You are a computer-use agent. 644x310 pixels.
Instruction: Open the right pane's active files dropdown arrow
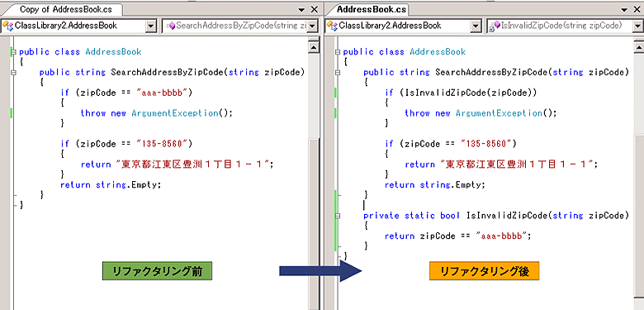625,9
